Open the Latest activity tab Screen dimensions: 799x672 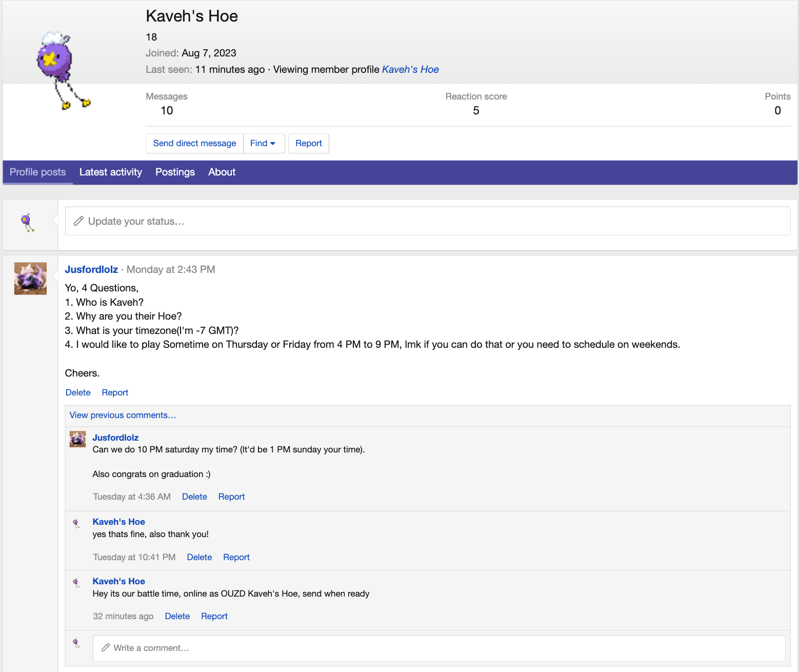(111, 172)
